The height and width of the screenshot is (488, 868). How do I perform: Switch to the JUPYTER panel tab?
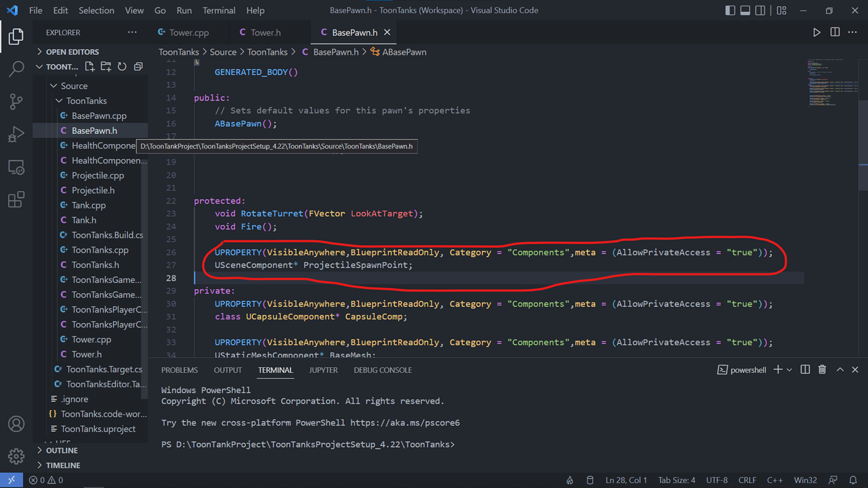pos(323,370)
